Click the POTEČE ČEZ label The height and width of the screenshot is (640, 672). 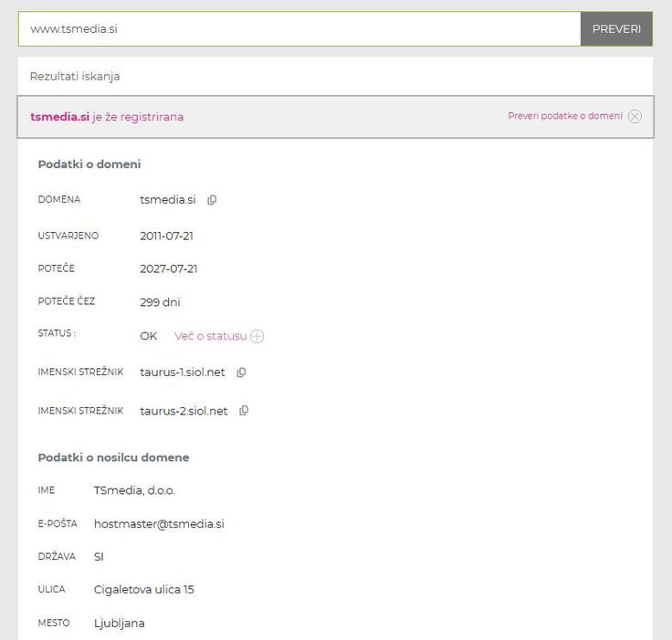point(67,301)
